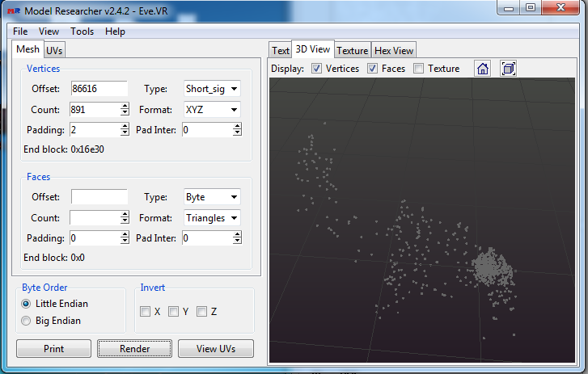The height and width of the screenshot is (374, 588).
Task: Reset 3D view with the home icon
Action: (x=483, y=69)
